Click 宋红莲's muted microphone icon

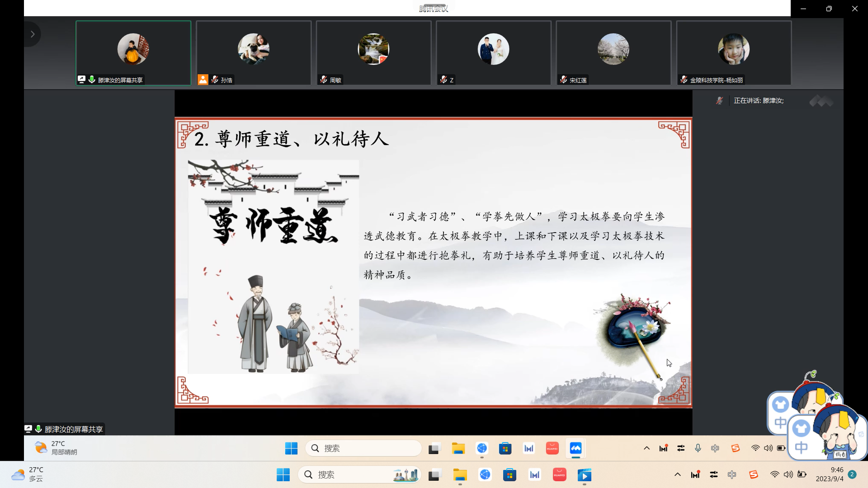[563, 80]
